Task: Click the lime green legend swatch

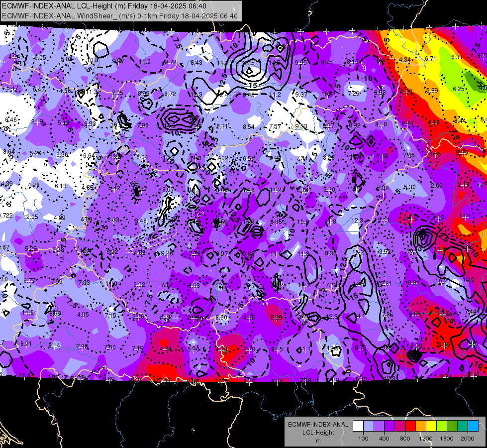Action: [442, 426]
